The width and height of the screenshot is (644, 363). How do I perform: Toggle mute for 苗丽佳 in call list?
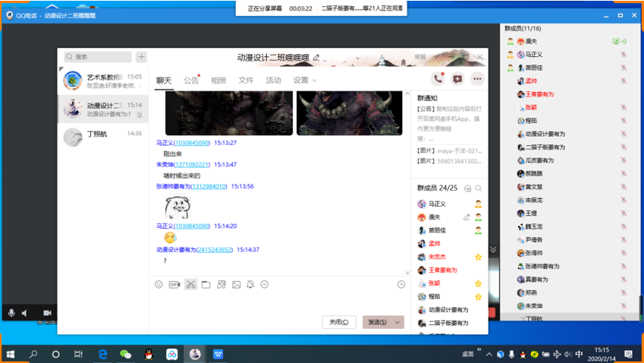[x=624, y=68]
